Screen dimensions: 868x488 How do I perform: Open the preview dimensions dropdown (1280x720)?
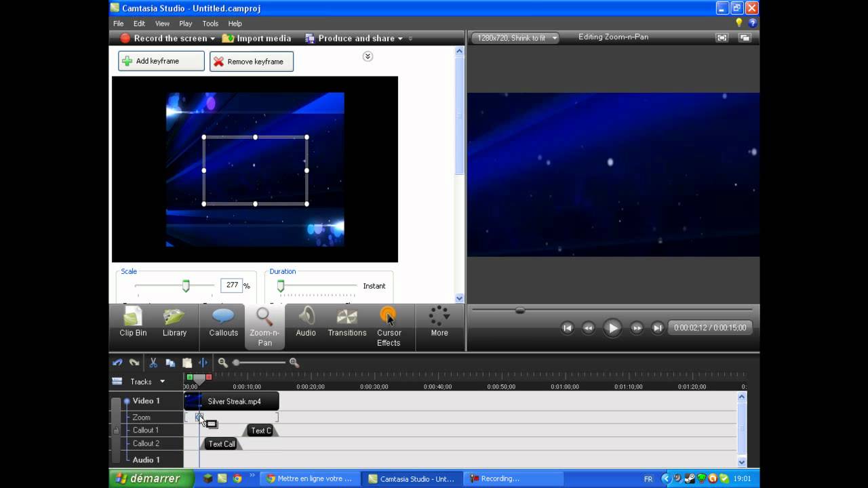pos(515,38)
